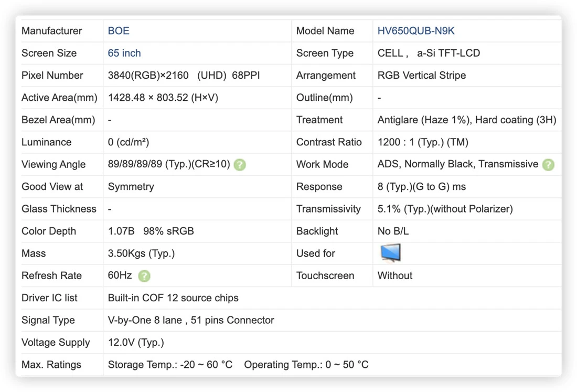This screenshot has height=392, width=577.
Task: Open the HV650QUB-N9K model link
Action: 416,31
